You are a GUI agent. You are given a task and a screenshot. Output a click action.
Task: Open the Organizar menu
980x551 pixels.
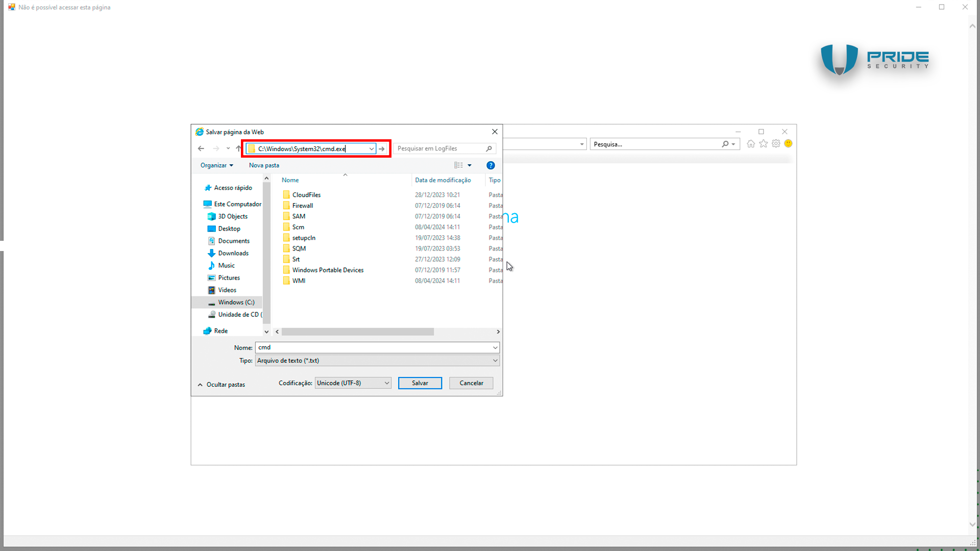tap(216, 165)
